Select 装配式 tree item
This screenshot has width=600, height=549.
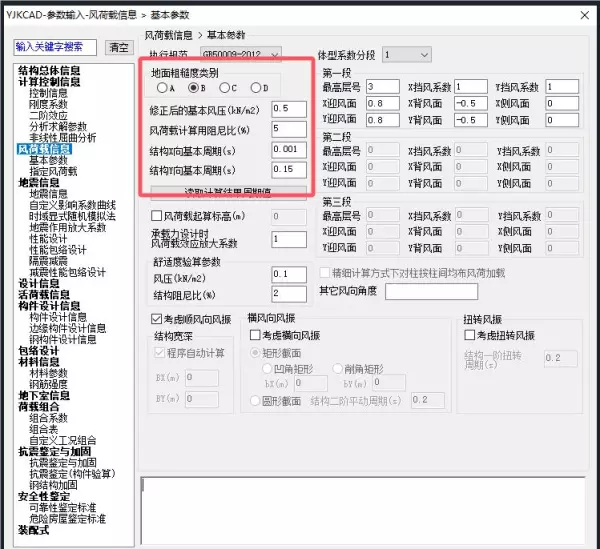pyautogui.click(x=34, y=530)
